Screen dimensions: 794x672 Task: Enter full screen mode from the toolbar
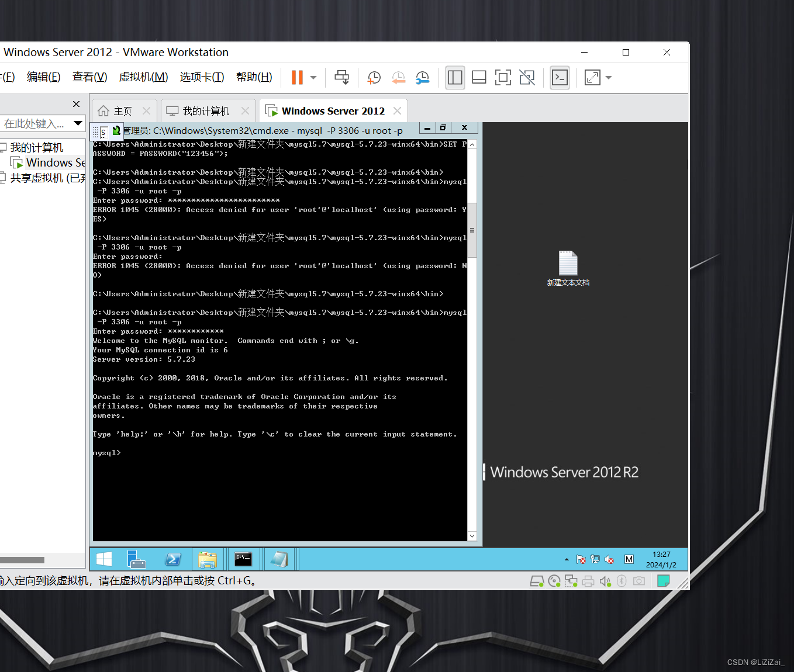tap(503, 77)
